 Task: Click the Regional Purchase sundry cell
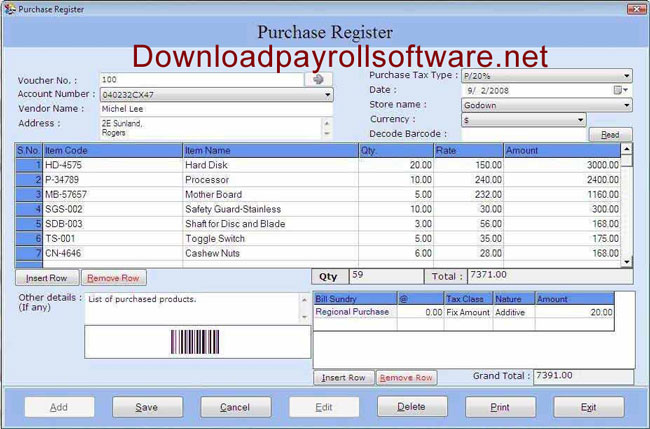[x=355, y=312]
